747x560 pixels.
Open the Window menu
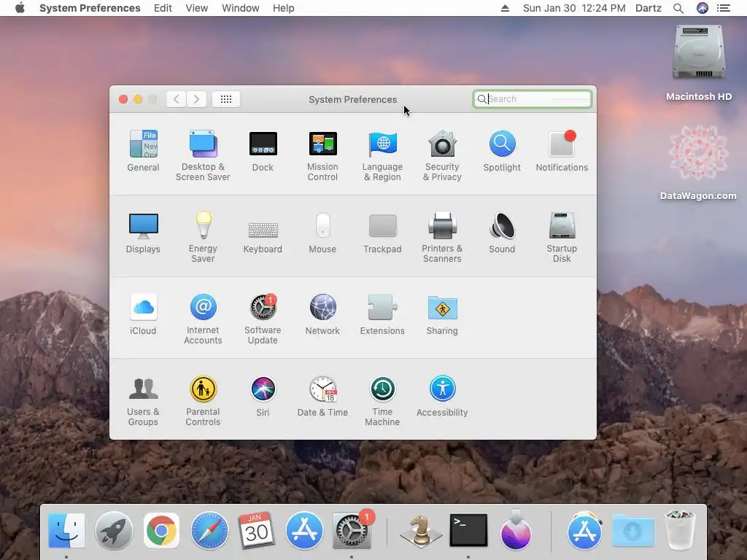[241, 8]
